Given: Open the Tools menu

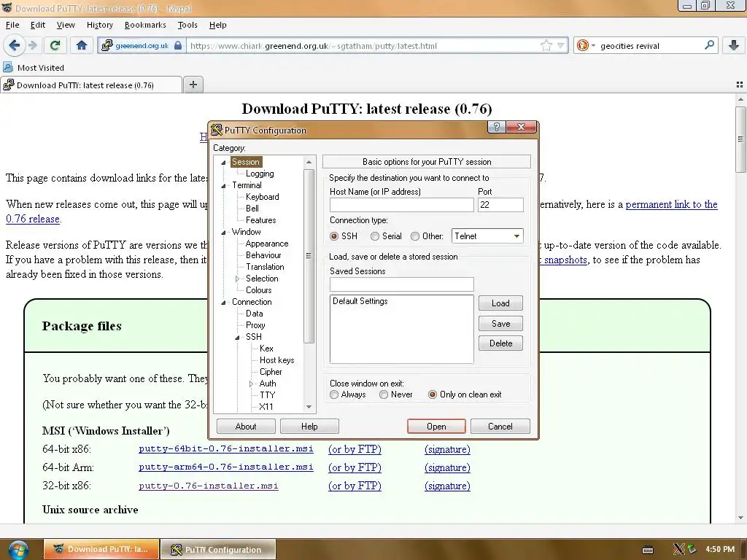Looking at the screenshot, I should click(187, 25).
